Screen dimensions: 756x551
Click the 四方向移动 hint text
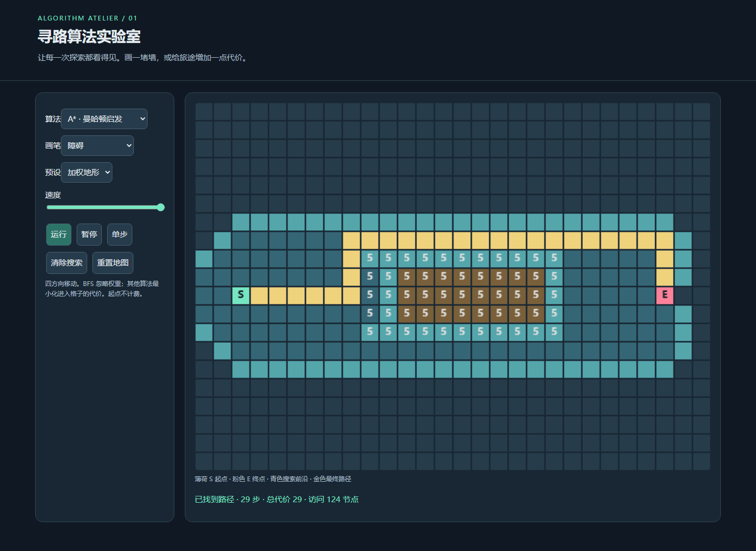click(102, 289)
